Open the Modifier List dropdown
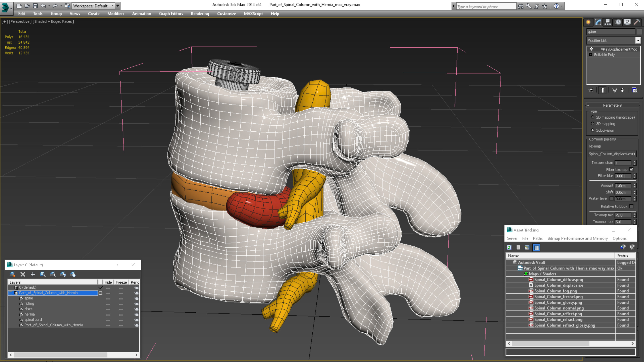The image size is (644, 362). click(x=638, y=40)
